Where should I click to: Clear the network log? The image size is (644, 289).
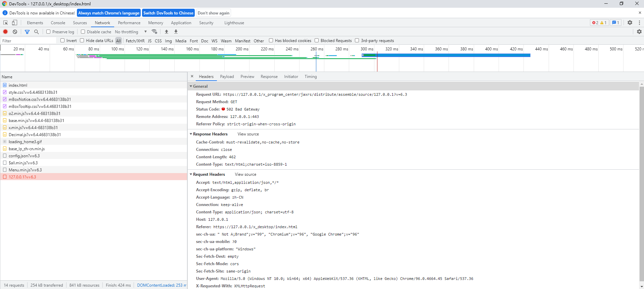click(15, 32)
